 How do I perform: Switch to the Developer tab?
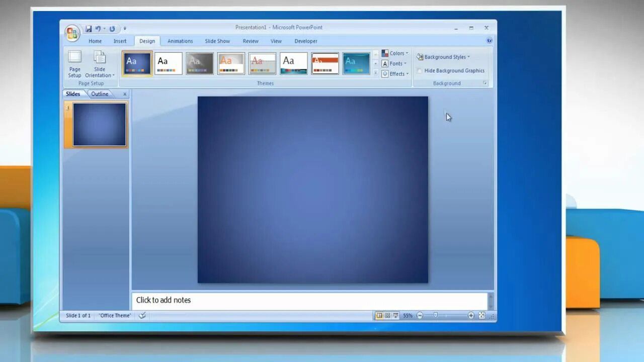tap(306, 41)
